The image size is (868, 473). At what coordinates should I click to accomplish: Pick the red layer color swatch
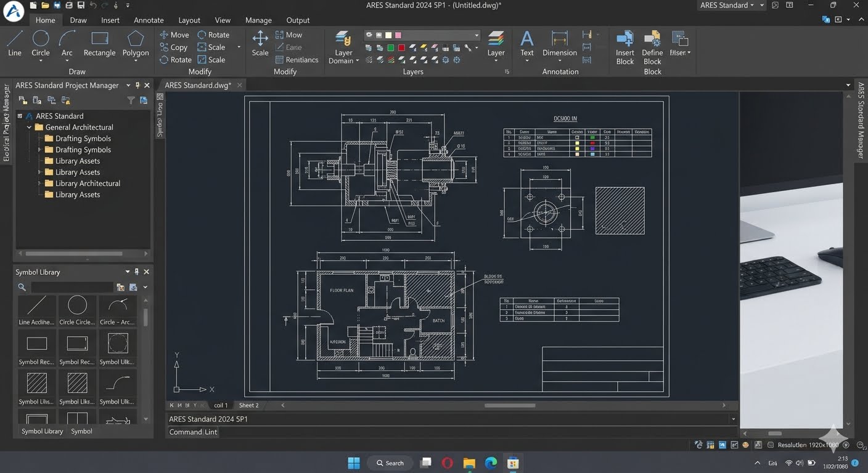point(401,47)
